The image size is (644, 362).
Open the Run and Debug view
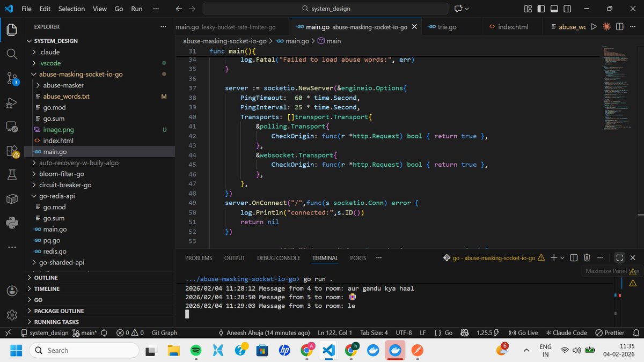pos(12,104)
